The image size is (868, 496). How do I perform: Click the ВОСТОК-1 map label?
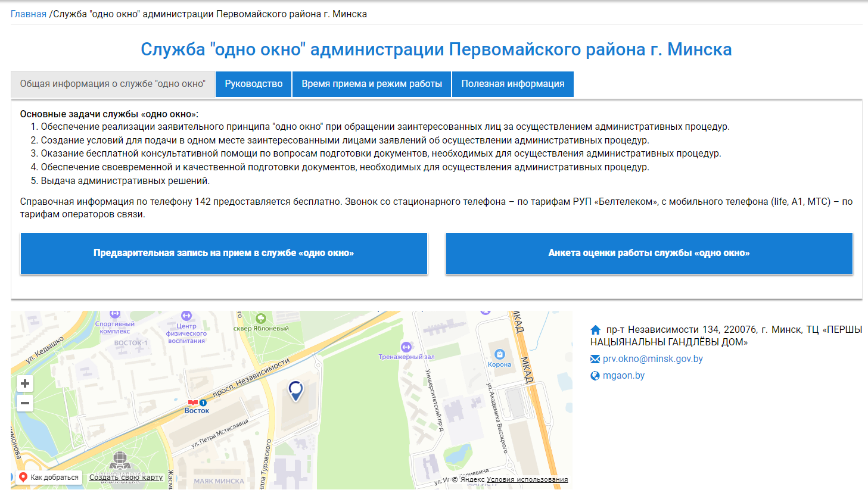[x=131, y=343]
